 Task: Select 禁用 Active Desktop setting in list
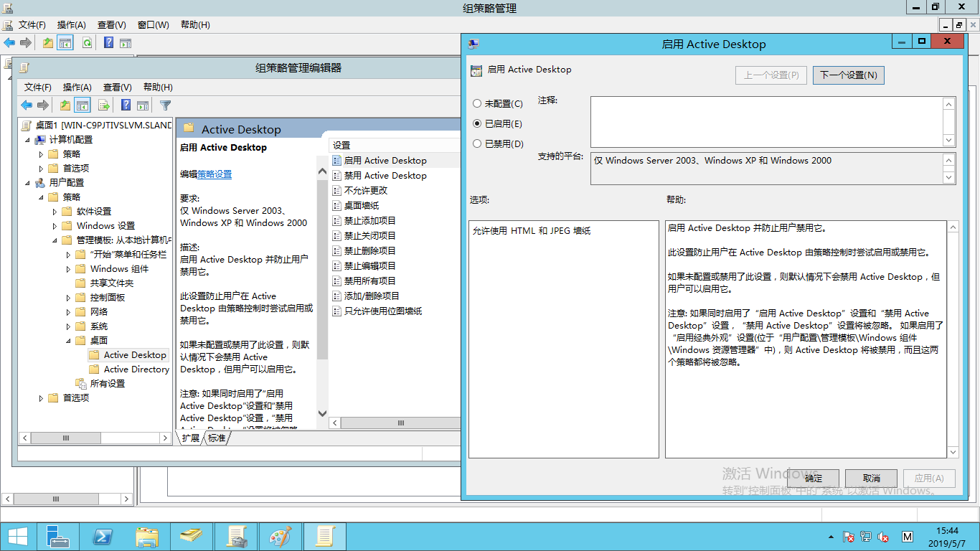tap(385, 176)
